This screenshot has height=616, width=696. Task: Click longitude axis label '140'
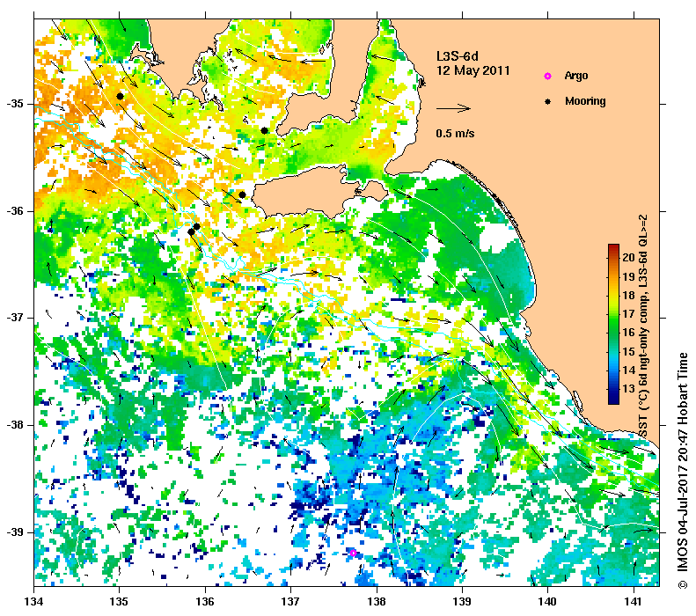coord(548,601)
